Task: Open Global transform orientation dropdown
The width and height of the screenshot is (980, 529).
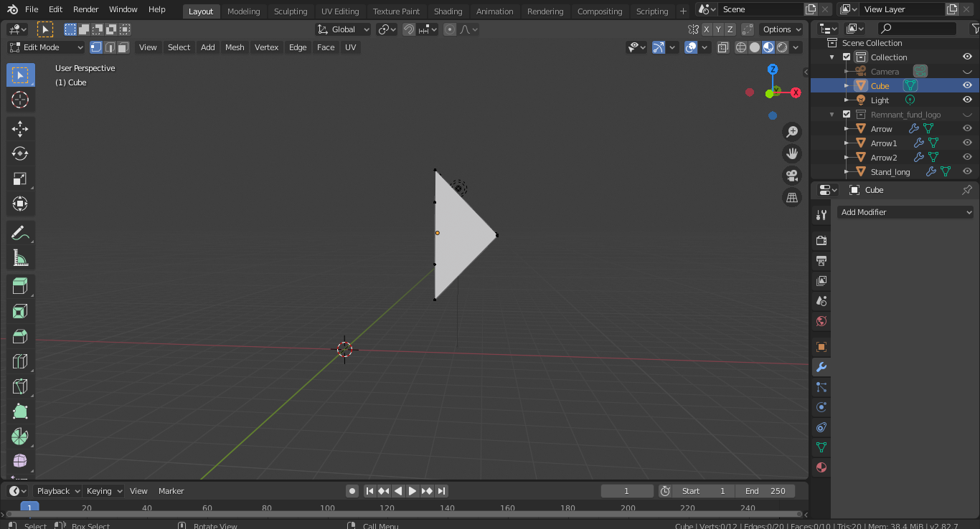Action: [x=344, y=29]
